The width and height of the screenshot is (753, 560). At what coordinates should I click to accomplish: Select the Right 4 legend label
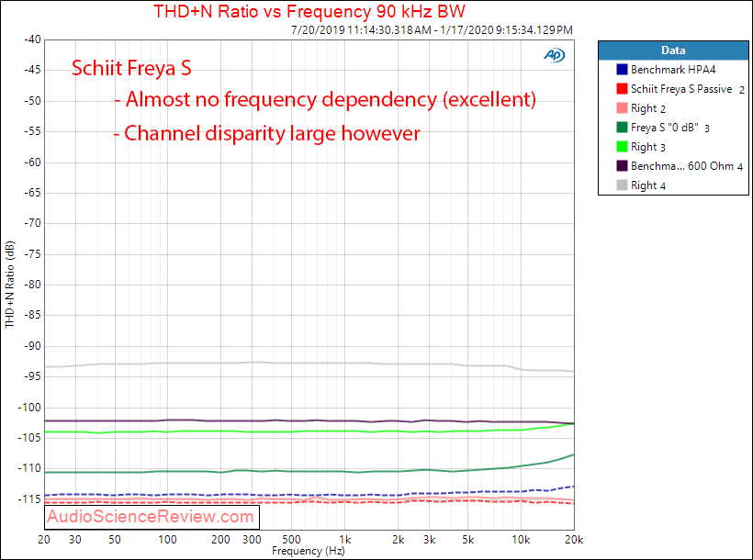pos(647,185)
